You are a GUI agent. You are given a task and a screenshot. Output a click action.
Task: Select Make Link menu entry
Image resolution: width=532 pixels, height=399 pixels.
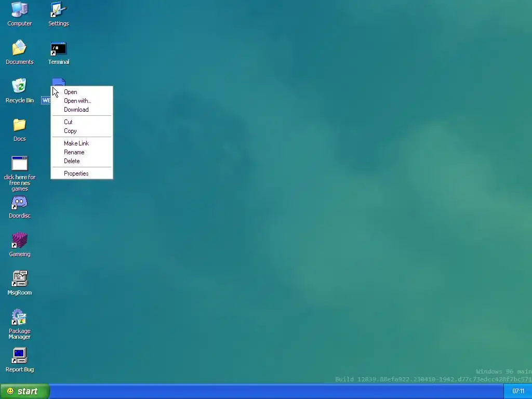(x=82, y=143)
